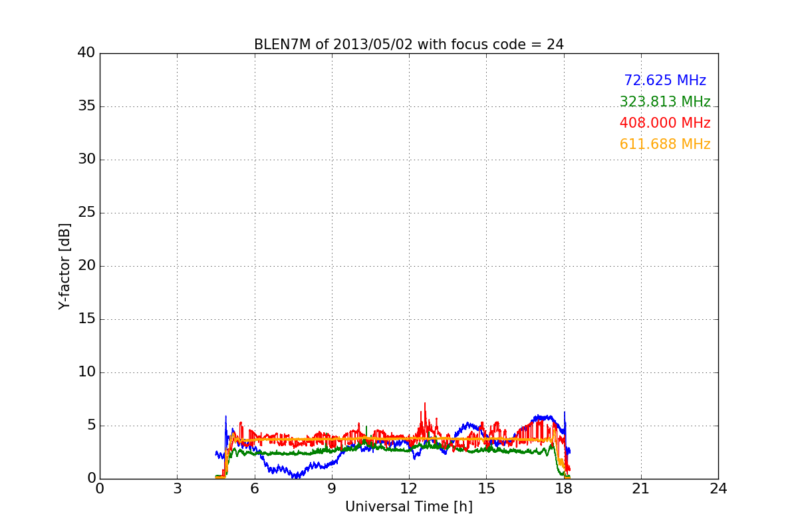Click the red spike peak near 12.6 h
The height and width of the screenshot is (532, 798).
tap(424, 404)
